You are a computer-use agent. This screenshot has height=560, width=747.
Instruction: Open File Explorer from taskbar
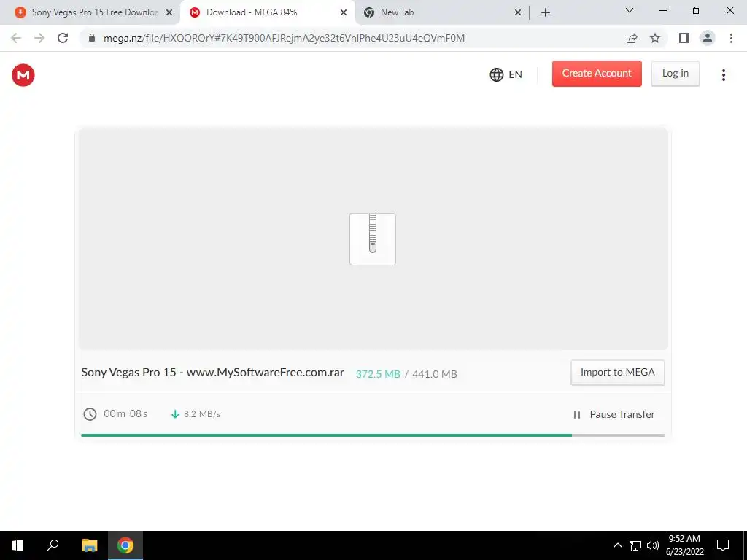pyautogui.click(x=89, y=545)
